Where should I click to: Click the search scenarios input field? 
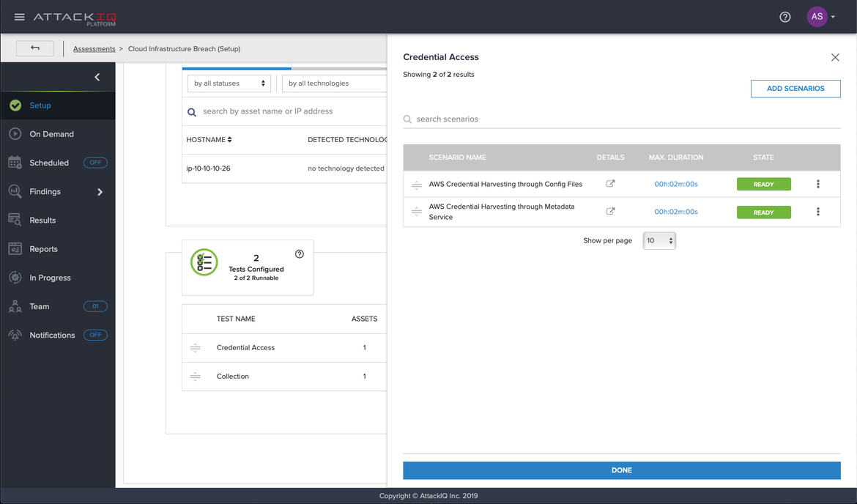click(x=623, y=119)
